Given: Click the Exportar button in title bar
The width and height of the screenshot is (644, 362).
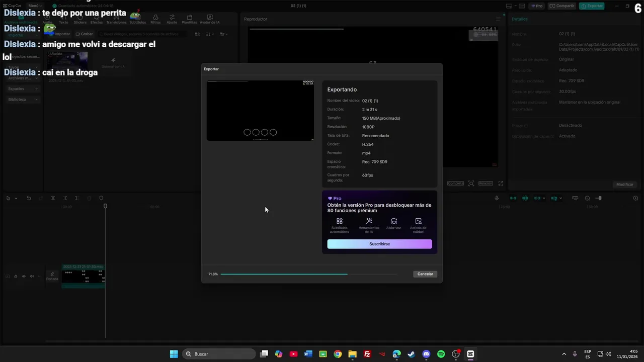Looking at the screenshot, I should point(592,6).
